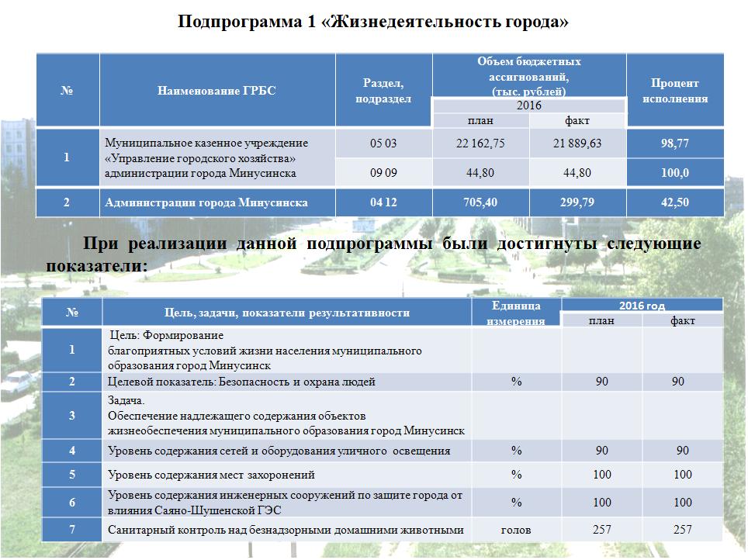The image size is (748, 560).
Task: Click 'факт' subheader in budget table
Action: 577,121
